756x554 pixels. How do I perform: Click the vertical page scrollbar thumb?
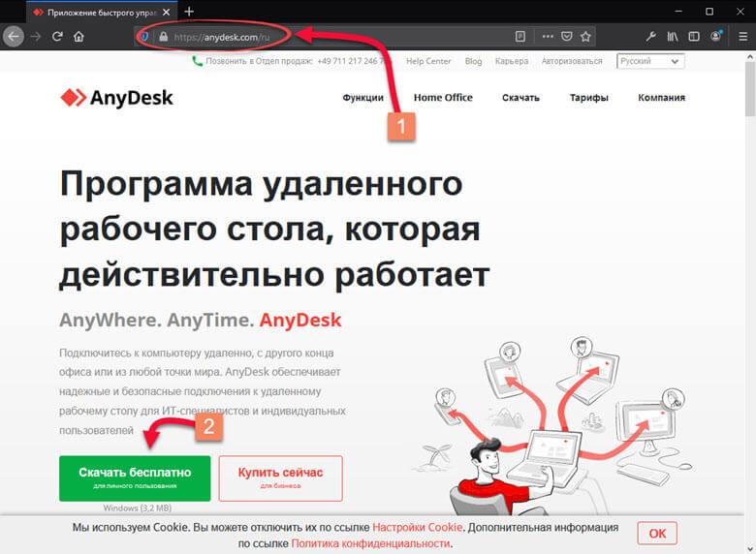click(x=750, y=89)
